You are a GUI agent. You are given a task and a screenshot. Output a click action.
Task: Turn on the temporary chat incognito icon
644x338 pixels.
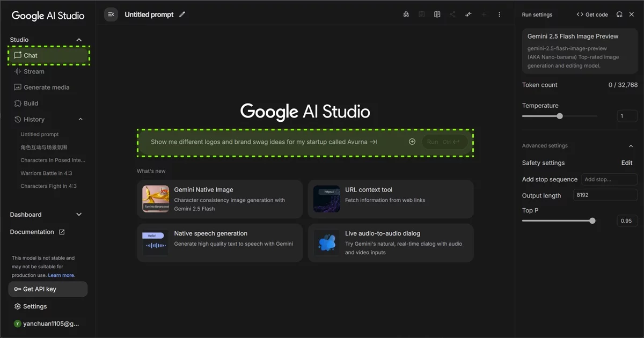[406, 14]
